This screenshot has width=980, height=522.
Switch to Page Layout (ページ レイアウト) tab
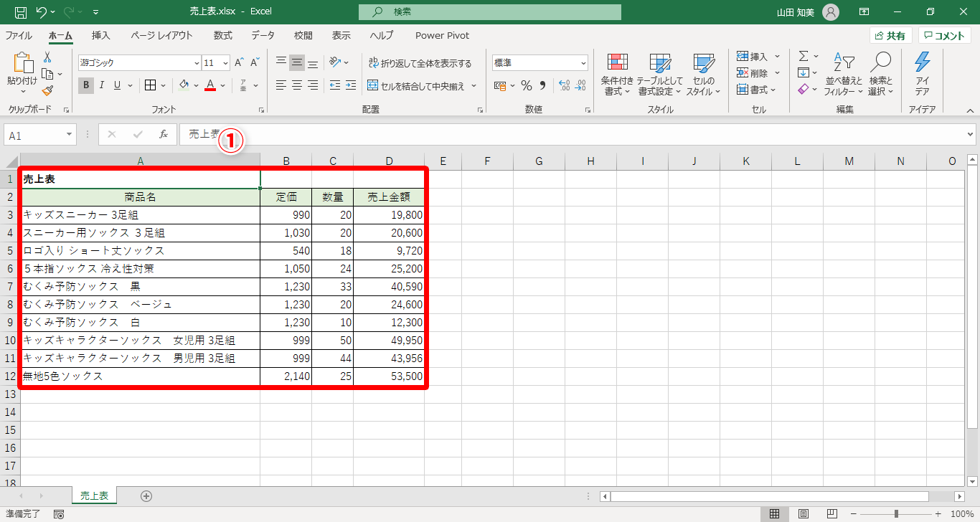pyautogui.click(x=161, y=35)
